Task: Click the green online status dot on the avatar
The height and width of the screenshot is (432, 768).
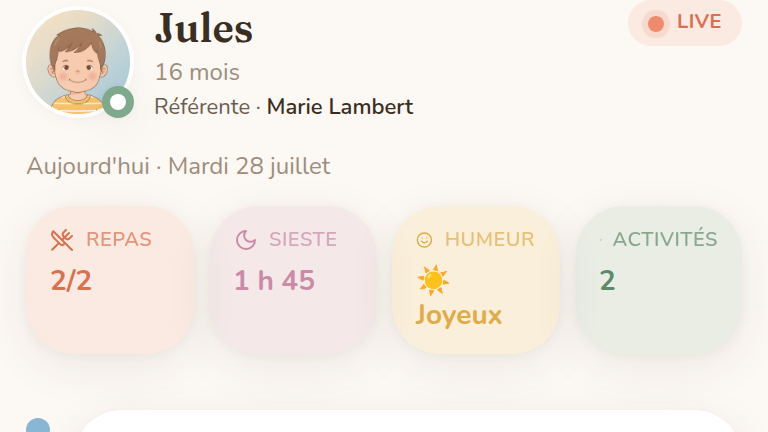Action: (x=118, y=102)
